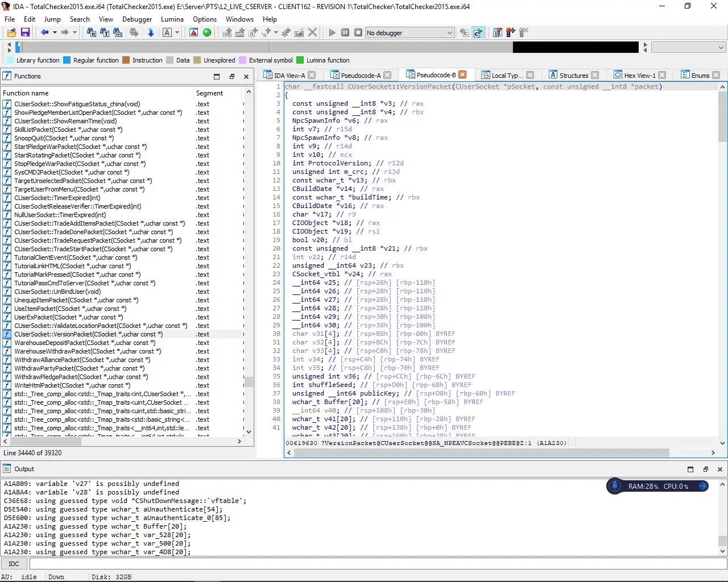
Task: Click the RAM/CPU monitor widget arrow
Action: (x=703, y=486)
